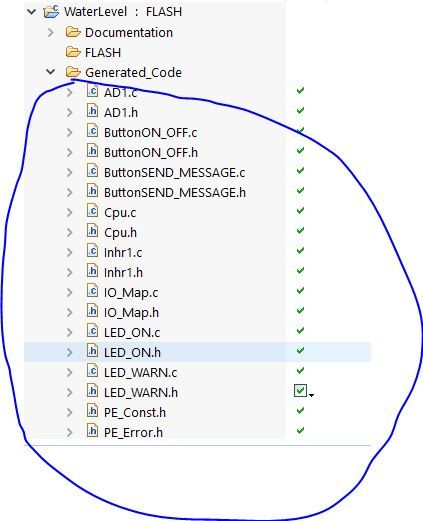Click the Cpu.h header file icon

pyautogui.click(x=92, y=231)
